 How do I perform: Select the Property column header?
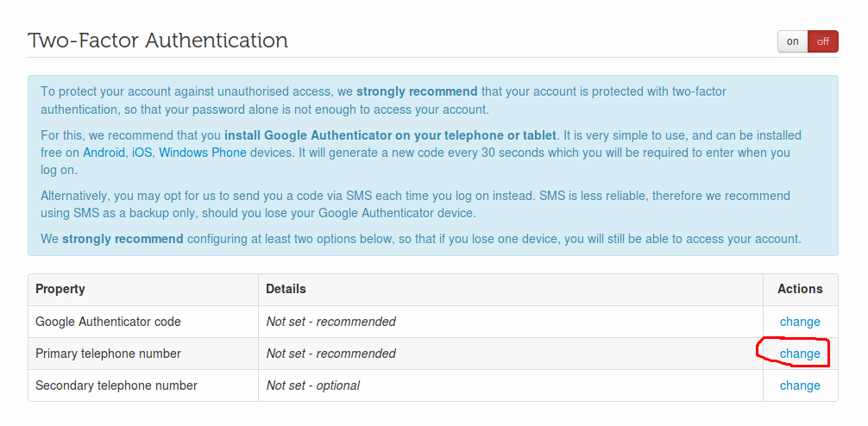60,289
